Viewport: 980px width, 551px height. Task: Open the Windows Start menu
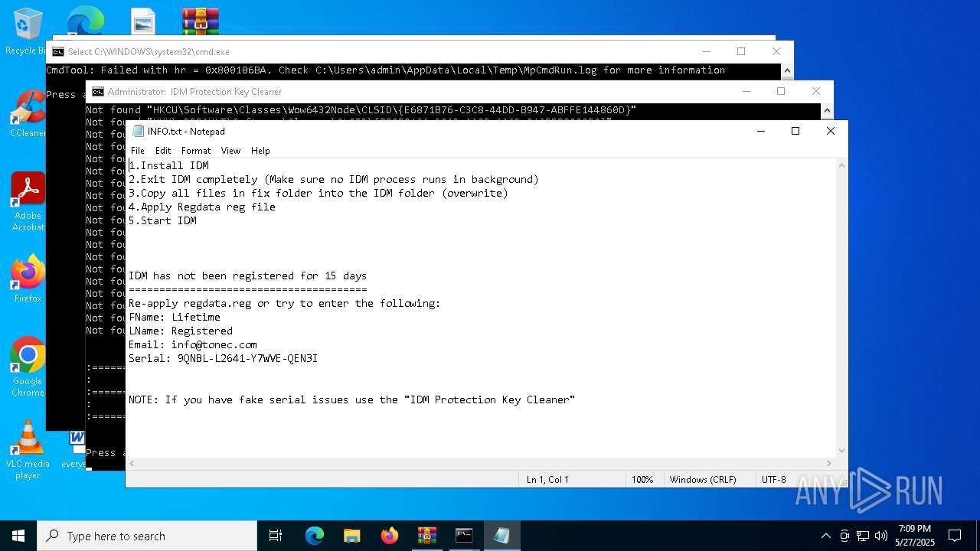(x=18, y=536)
